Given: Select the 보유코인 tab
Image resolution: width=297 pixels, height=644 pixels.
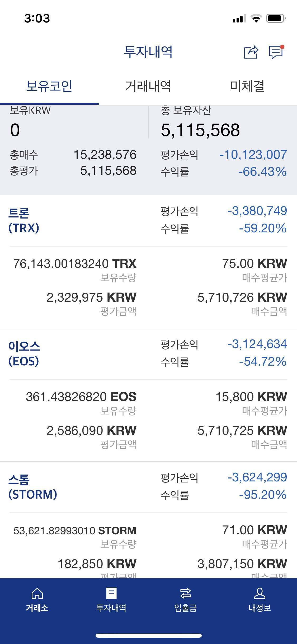Looking at the screenshot, I should [49, 86].
